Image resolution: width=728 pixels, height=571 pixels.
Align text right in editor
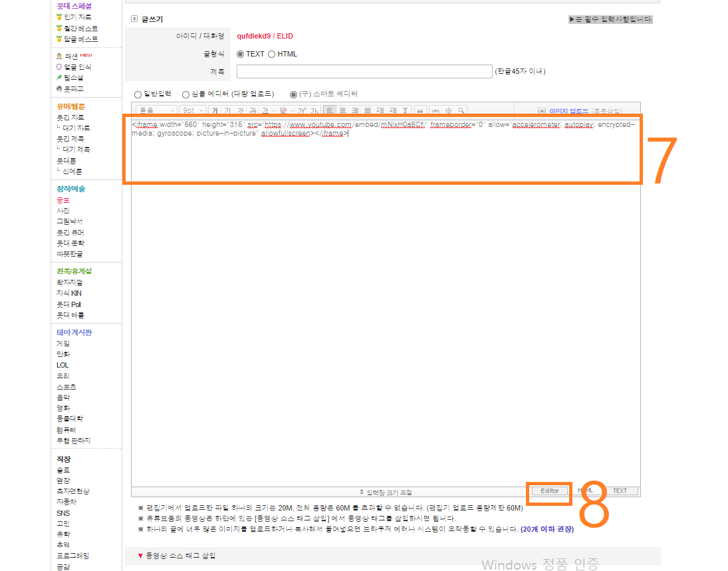[355, 110]
